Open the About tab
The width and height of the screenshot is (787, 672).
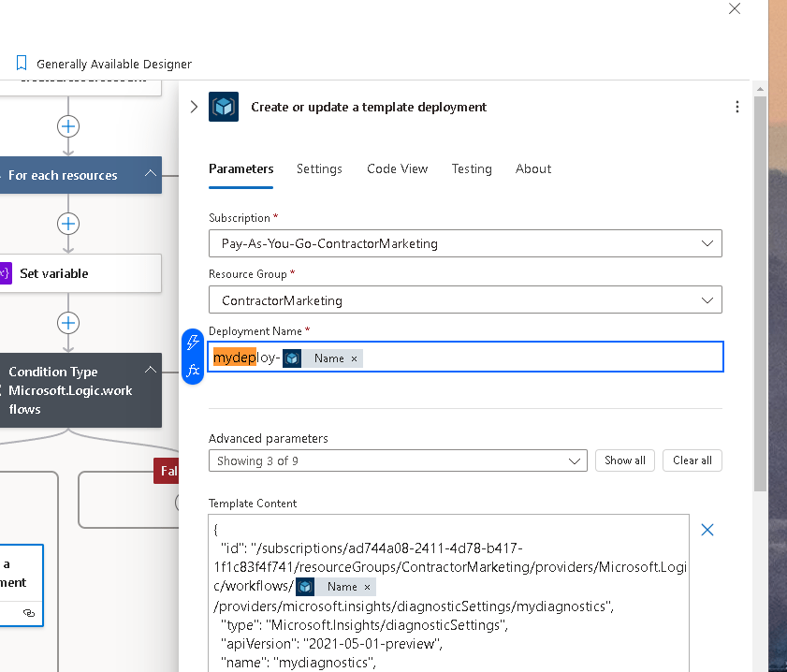point(533,168)
